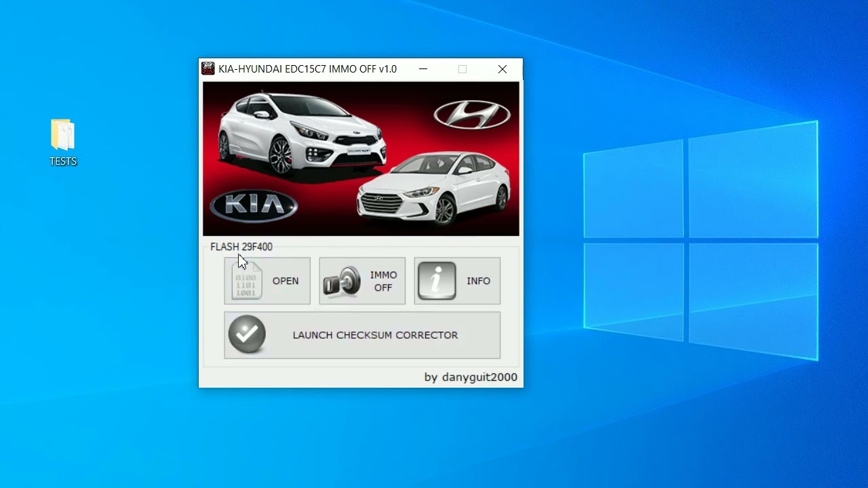Show the INFO dialog
The width and height of the screenshot is (868, 488).
pos(457,281)
